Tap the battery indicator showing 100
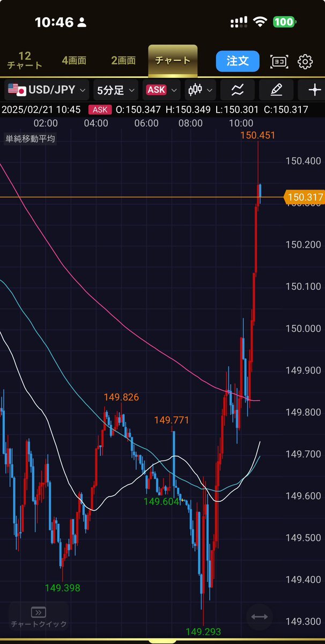The width and height of the screenshot is (325, 644). [283, 22]
